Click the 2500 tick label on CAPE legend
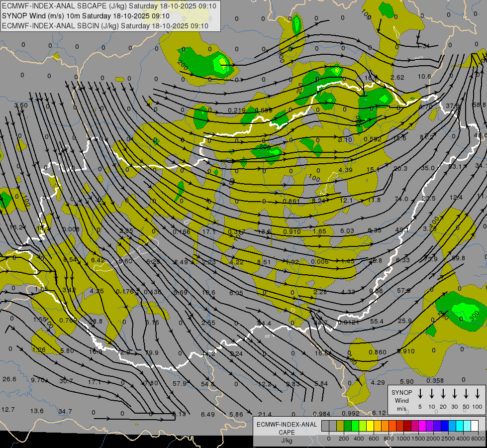 click(x=448, y=439)
